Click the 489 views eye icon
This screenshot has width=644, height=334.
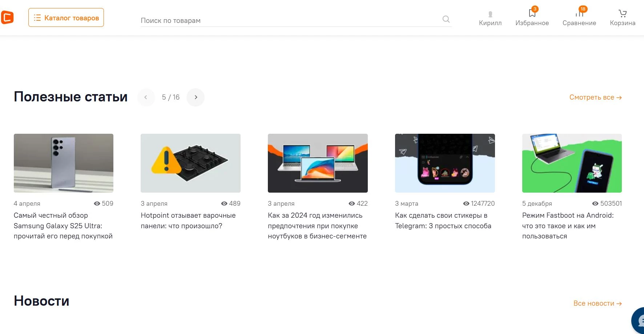[224, 204]
